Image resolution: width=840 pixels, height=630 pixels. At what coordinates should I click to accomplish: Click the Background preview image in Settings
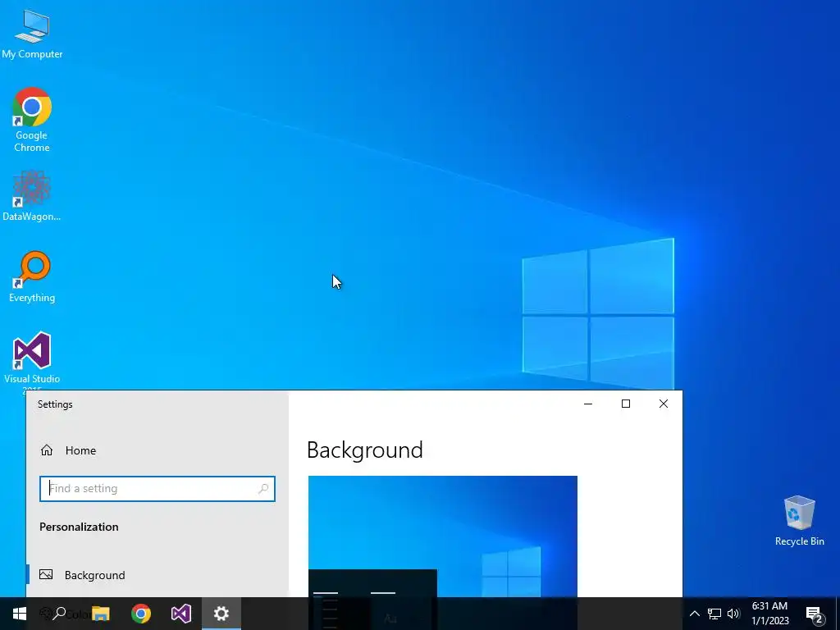pos(442,536)
